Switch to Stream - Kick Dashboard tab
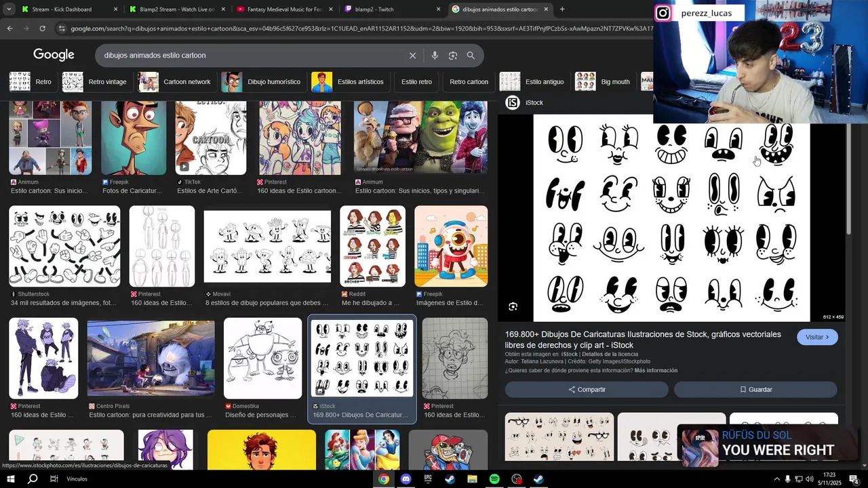 [x=68, y=9]
